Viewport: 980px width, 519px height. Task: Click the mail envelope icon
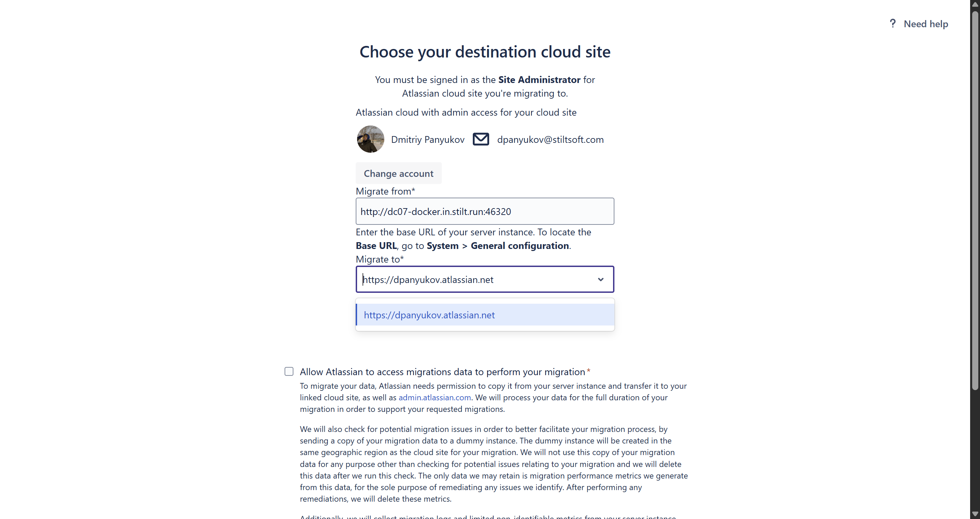click(481, 139)
